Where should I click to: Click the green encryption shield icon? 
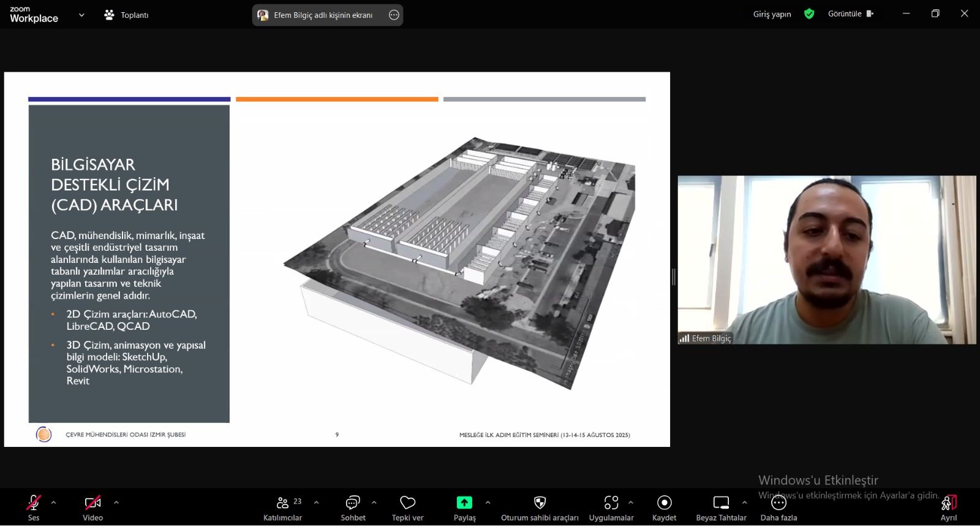[x=809, y=14]
